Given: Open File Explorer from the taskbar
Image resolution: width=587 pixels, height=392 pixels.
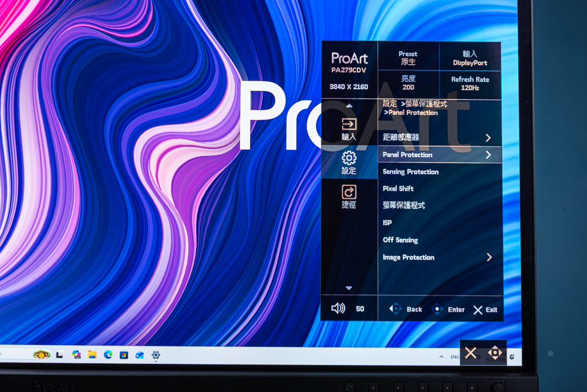Looking at the screenshot, I should pyautogui.click(x=92, y=354).
